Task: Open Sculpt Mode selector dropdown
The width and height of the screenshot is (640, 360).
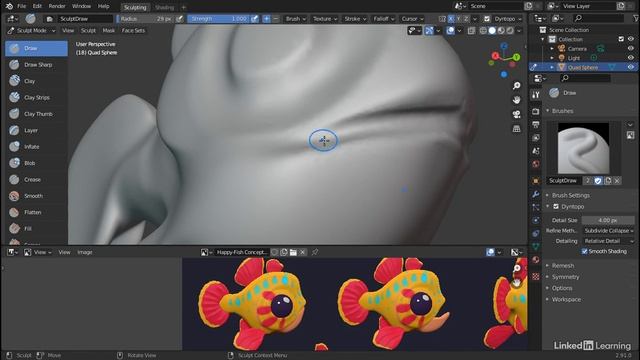Action: coord(31,31)
